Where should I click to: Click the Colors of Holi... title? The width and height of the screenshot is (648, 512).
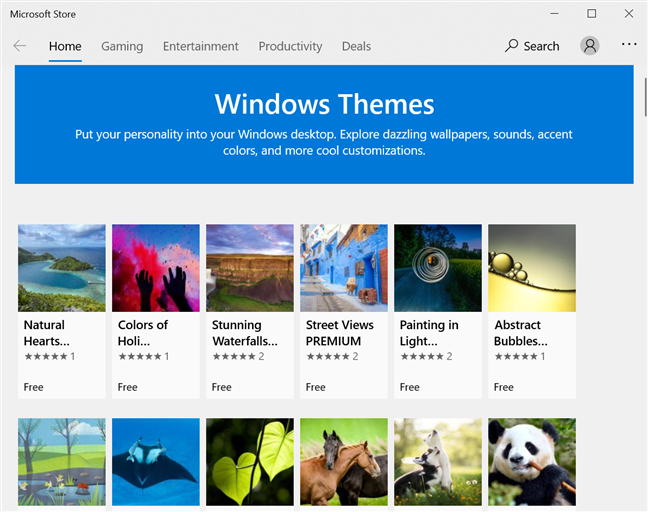(143, 333)
